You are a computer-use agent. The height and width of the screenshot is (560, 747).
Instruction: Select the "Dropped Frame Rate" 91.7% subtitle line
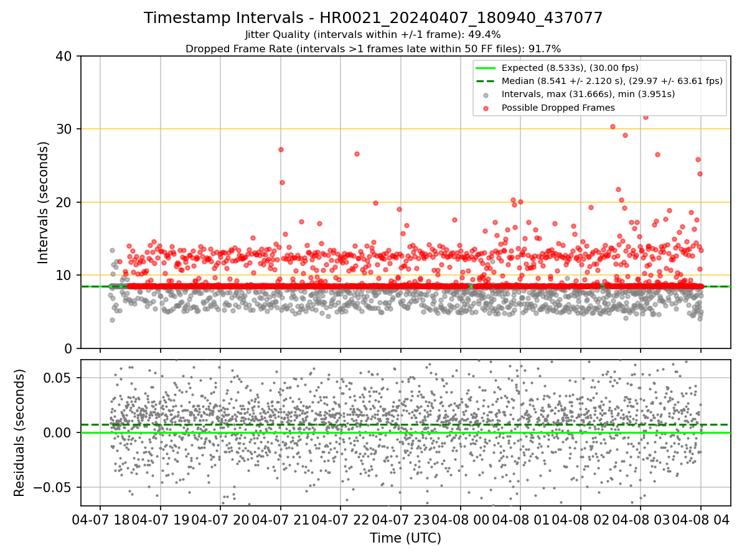(373, 49)
